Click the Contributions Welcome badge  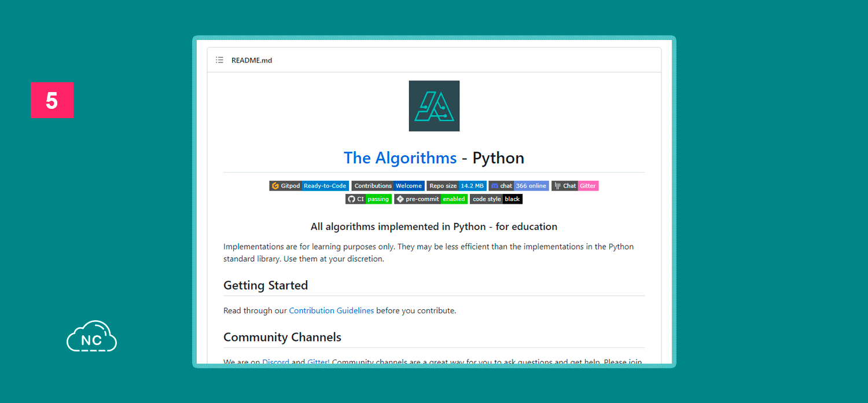tap(388, 186)
